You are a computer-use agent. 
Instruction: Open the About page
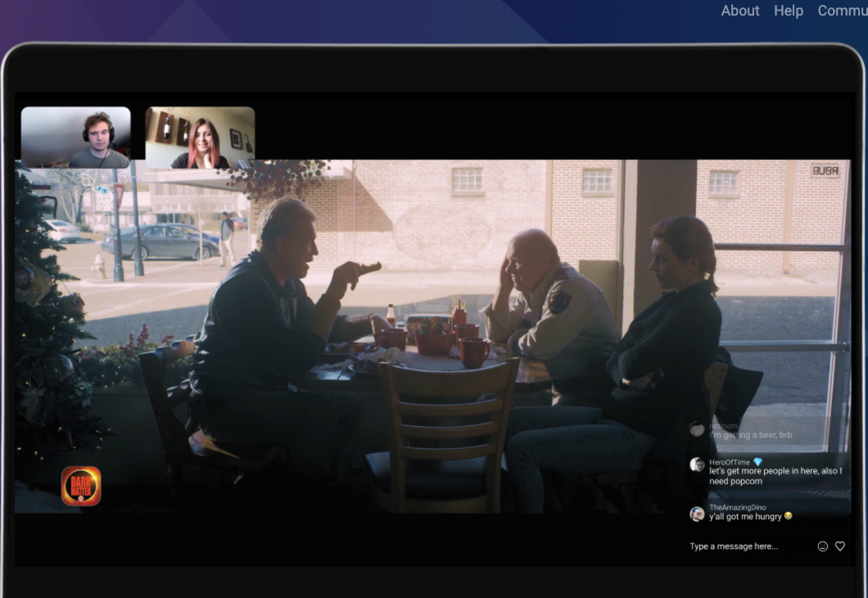pyautogui.click(x=739, y=11)
